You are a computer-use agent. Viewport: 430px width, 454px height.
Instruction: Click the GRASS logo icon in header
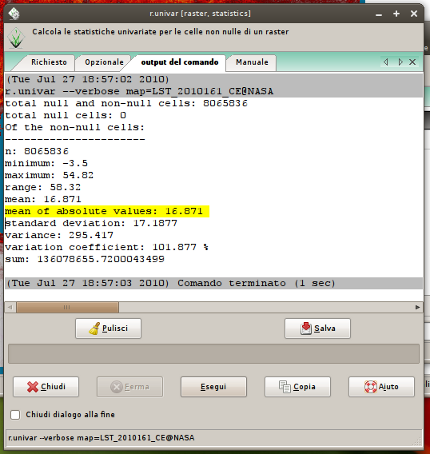pos(16,37)
